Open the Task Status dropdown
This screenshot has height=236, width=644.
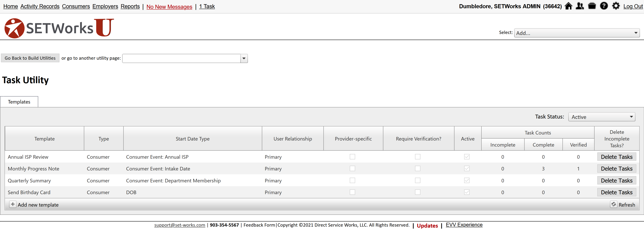pos(602,117)
